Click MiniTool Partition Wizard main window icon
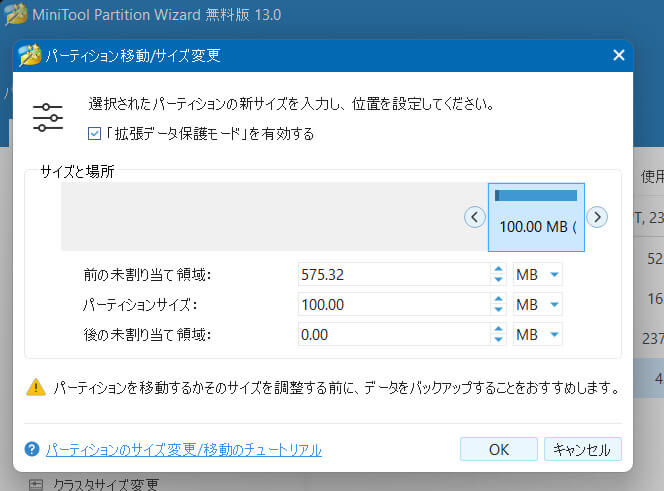Screen dimensions: 664x491 coord(16,14)
